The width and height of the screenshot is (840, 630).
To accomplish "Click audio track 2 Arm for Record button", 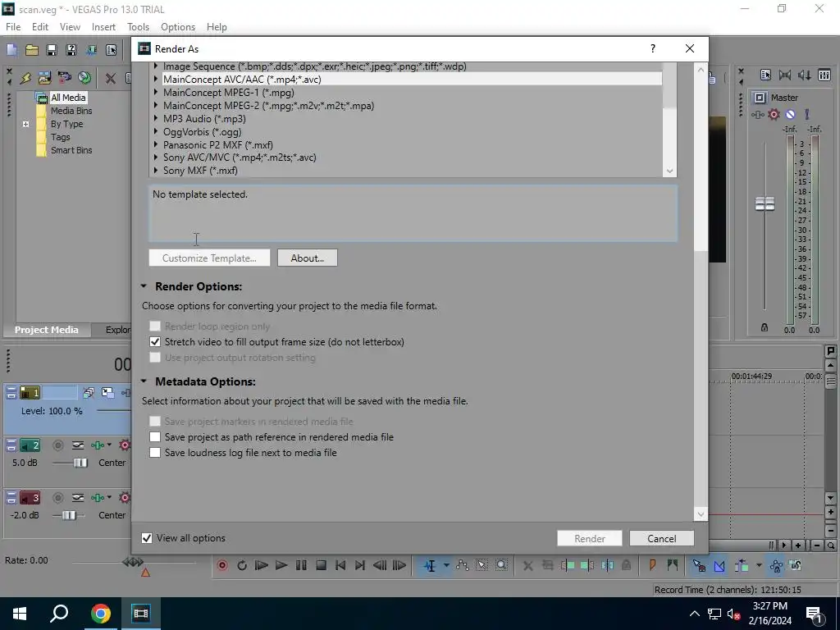I will 58,445.
